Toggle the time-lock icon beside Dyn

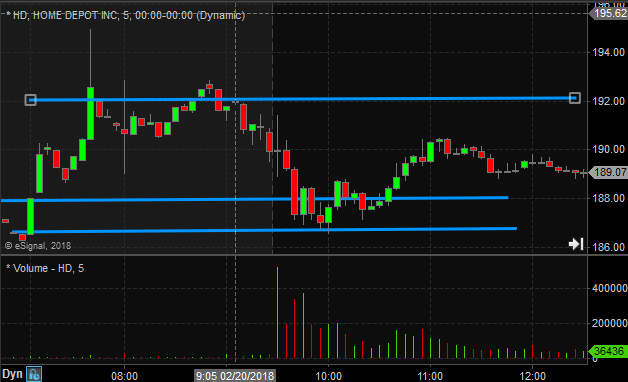(x=34, y=374)
